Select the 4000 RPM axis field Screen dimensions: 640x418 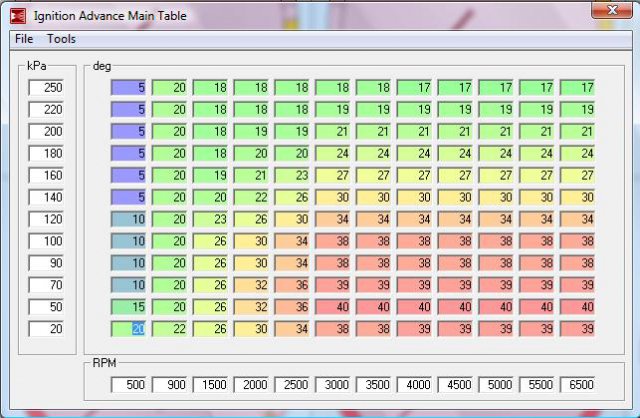(415, 384)
